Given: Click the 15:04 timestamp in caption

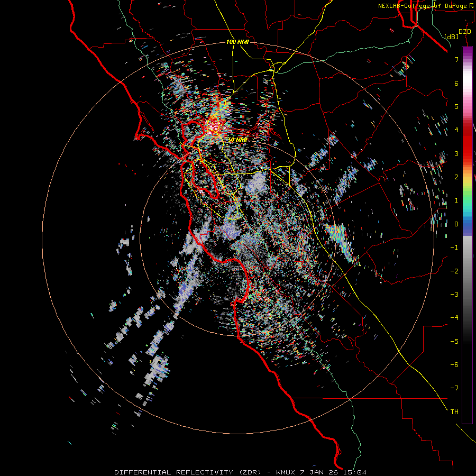Looking at the screenshot, I should click(x=355, y=472).
